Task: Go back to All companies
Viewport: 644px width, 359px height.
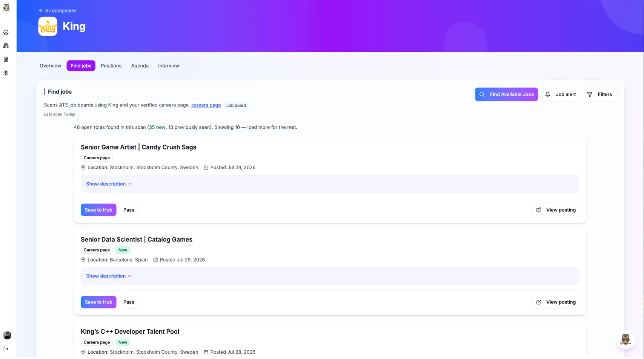Action: (58, 11)
